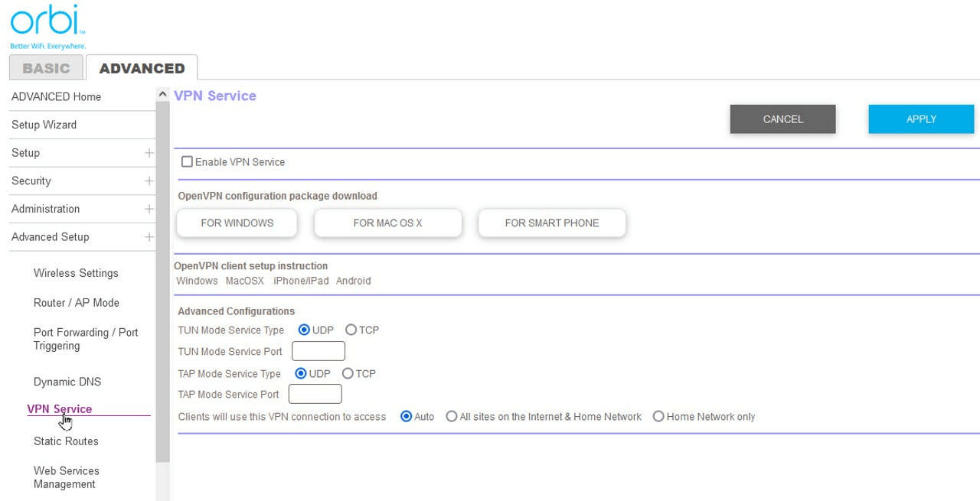980x501 pixels.
Task: Expand the Administration menu section
Action: [149, 209]
